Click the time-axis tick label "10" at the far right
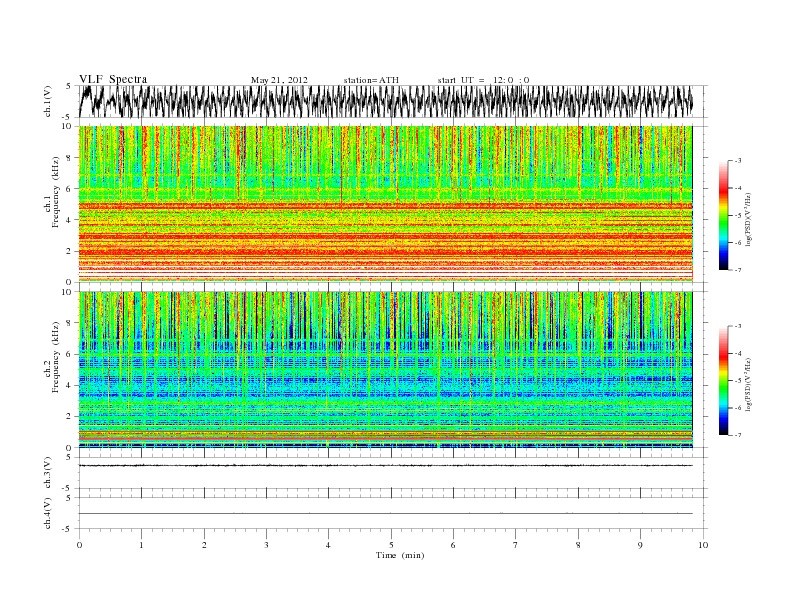Image resolution: width=792 pixels, height=612 pixels. 703,545
